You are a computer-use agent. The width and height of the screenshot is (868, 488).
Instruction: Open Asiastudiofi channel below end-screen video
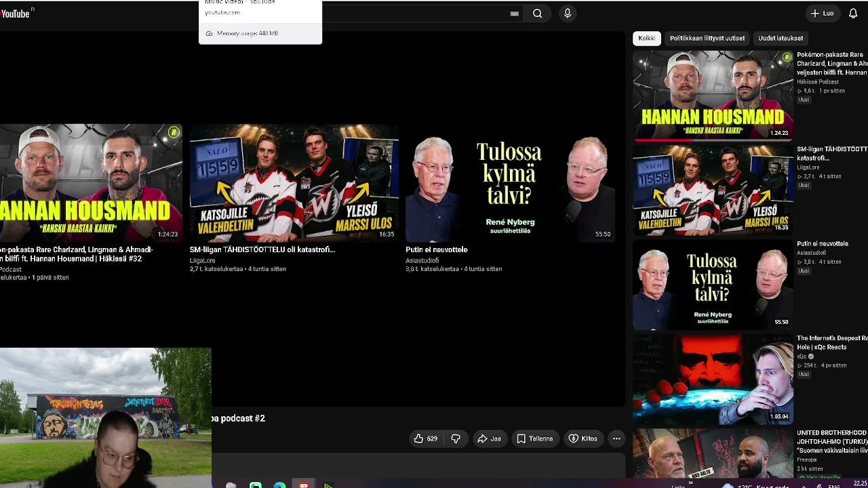pos(422,260)
